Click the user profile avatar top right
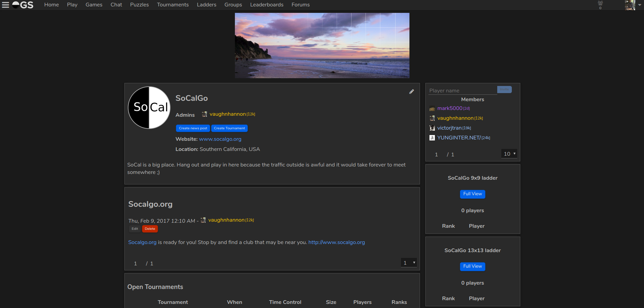The height and width of the screenshot is (308, 644). click(x=630, y=5)
